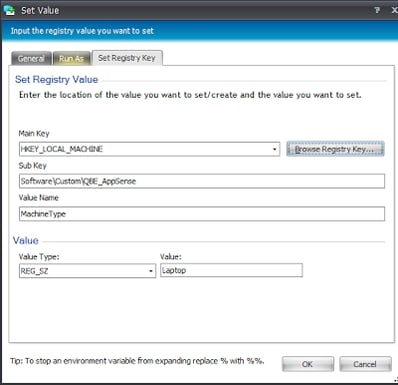The width and height of the screenshot is (398, 385).
Task: Close the Set Value dialog
Action: [x=394, y=10]
